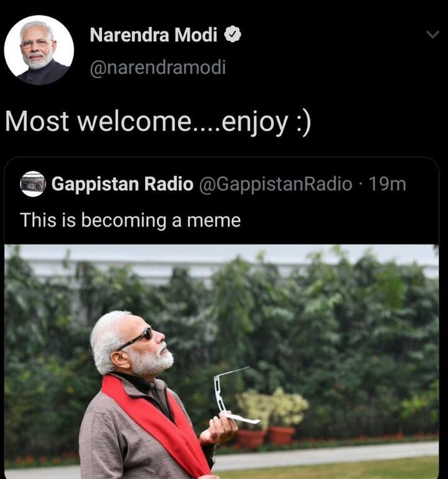Expand the tweet options chevron

[432, 35]
